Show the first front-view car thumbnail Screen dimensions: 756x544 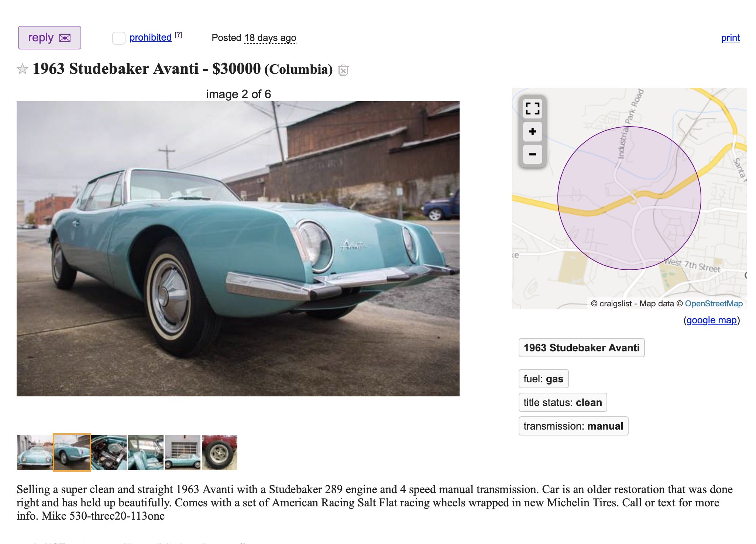35,452
